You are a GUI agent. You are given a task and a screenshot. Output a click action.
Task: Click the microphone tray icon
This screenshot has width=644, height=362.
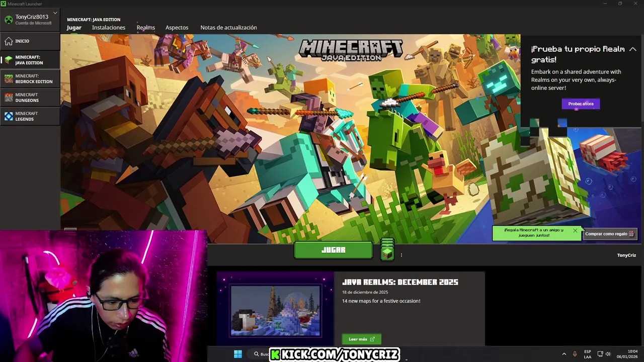tap(575, 354)
